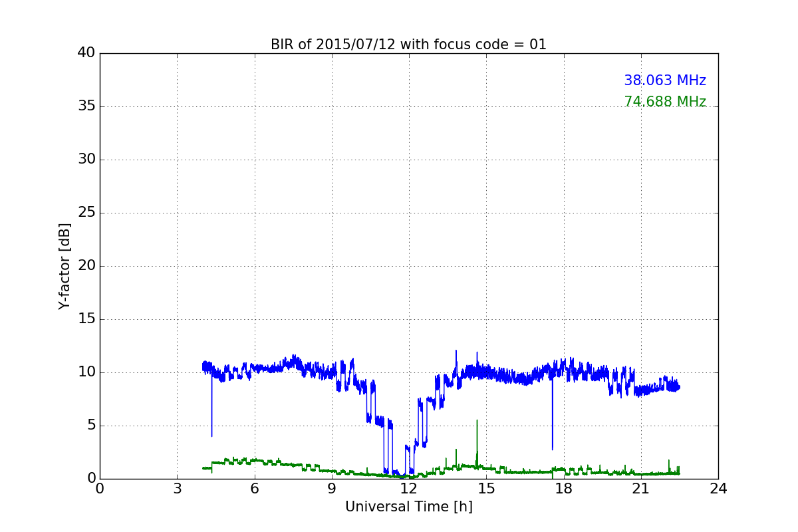Click the y-axis tick label 30

pyautogui.click(x=86, y=160)
